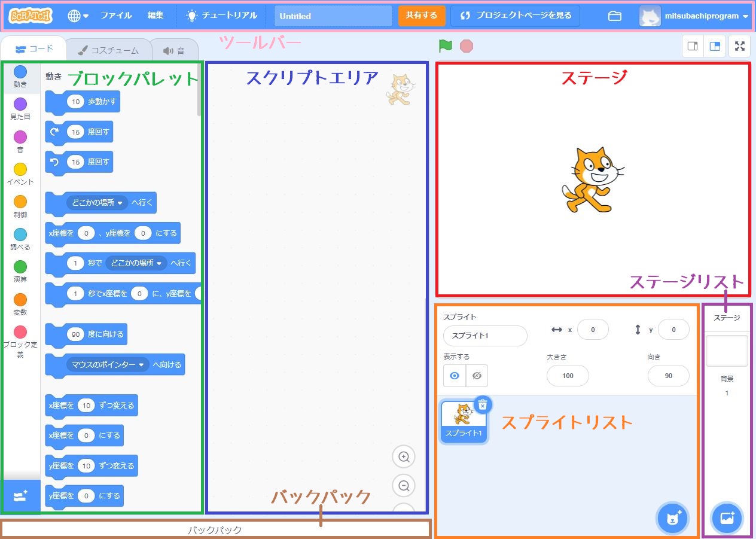The image size is (756, 539).
Task: Zoom in the script area
Action: 404,457
